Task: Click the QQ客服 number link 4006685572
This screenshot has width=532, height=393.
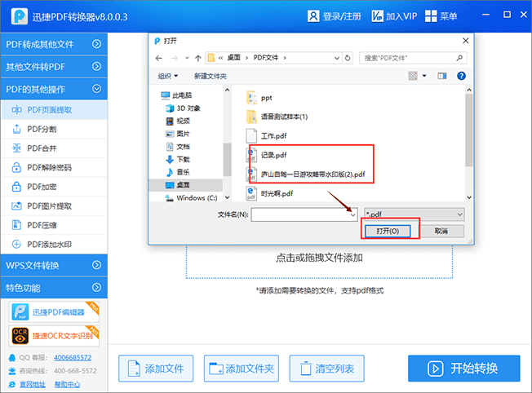Action: coord(73,358)
